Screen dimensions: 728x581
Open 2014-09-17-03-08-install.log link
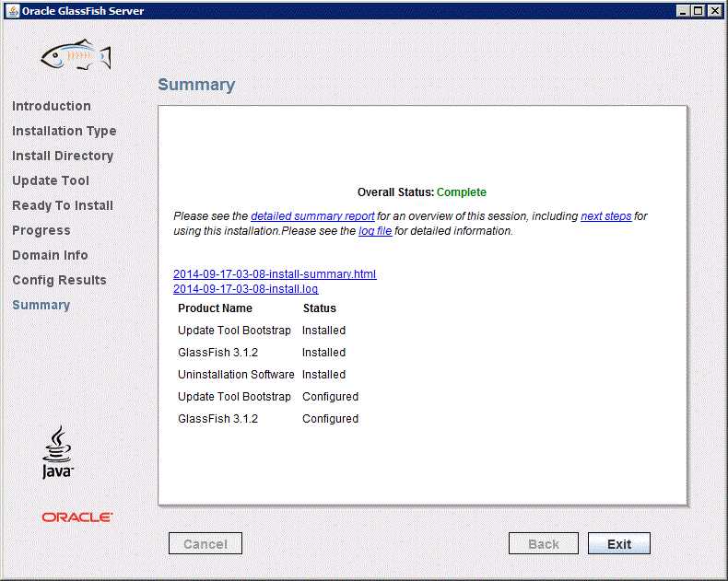(246, 289)
